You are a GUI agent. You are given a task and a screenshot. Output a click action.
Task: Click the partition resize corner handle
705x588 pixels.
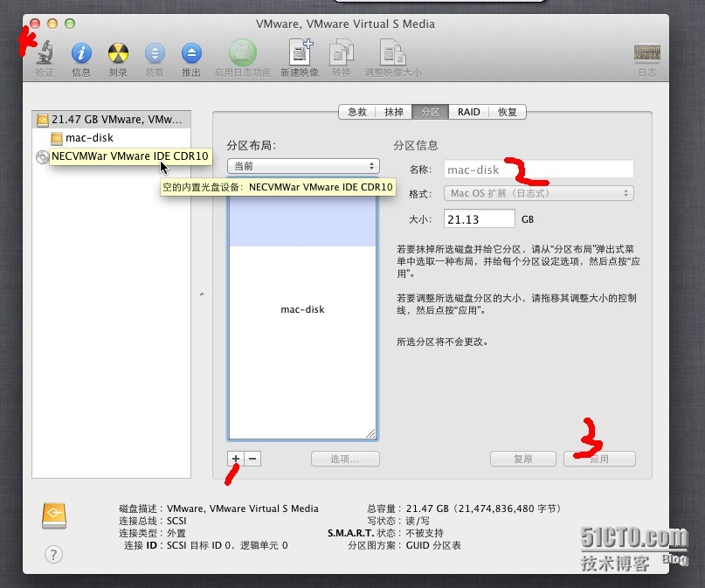coord(370,433)
